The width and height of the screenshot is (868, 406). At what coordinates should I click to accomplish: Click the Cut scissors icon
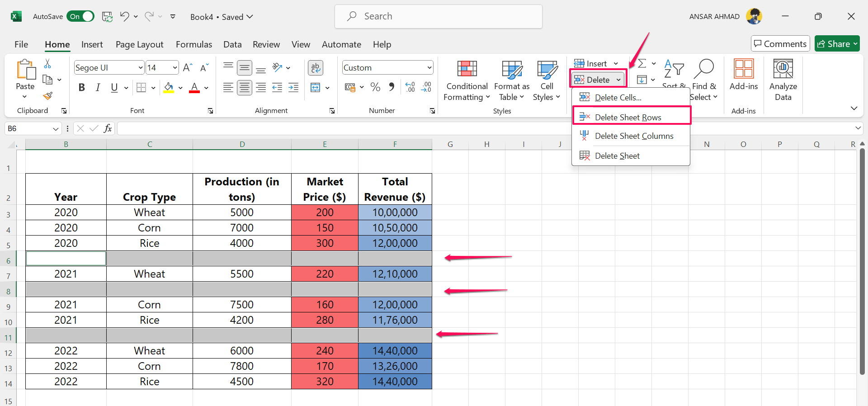click(x=47, y=64)
